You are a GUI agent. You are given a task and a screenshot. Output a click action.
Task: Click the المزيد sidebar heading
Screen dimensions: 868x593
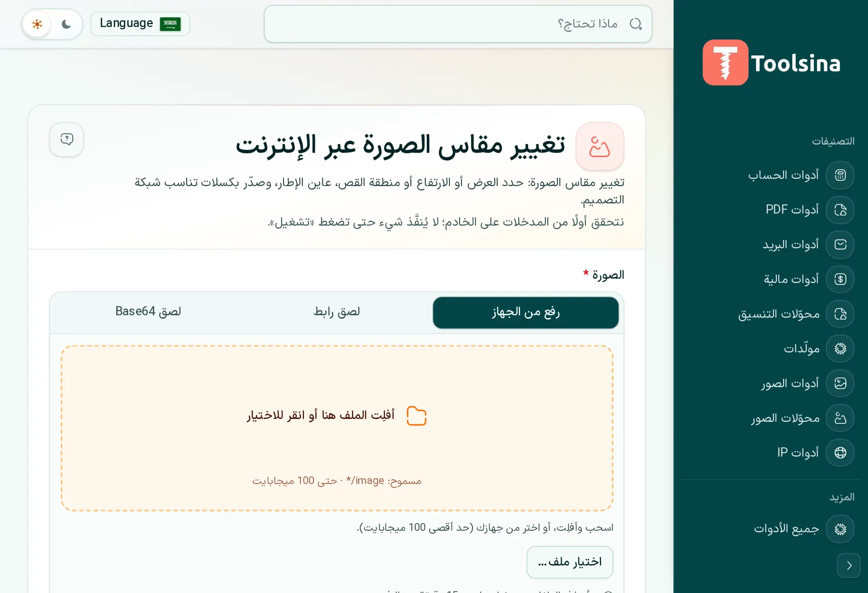841,497
